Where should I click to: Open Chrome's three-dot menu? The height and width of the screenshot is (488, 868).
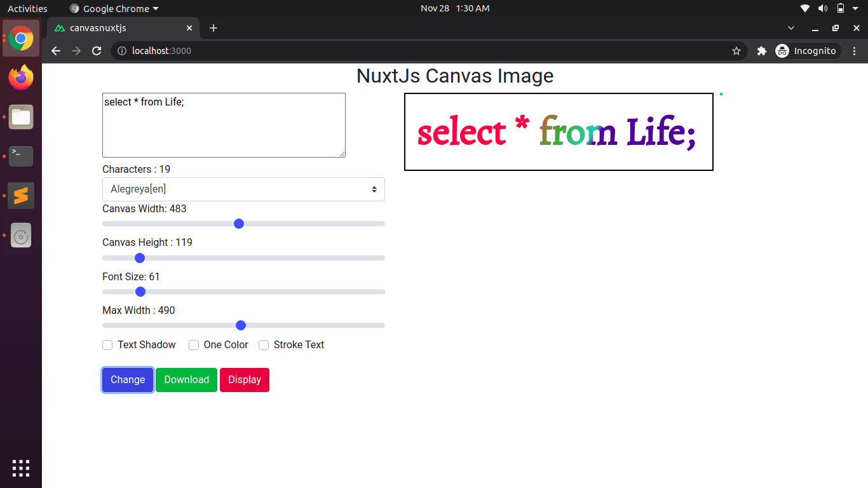855,51
